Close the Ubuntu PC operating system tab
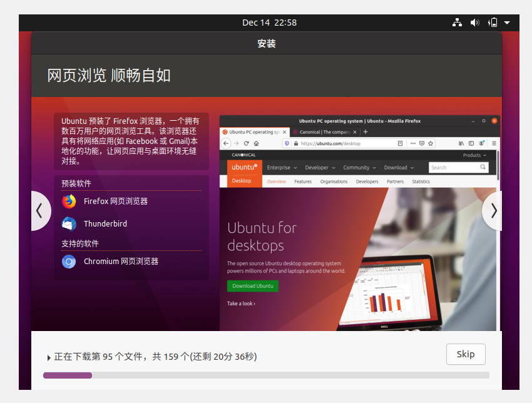Screen dimensions: 532x403 point(284,132)
